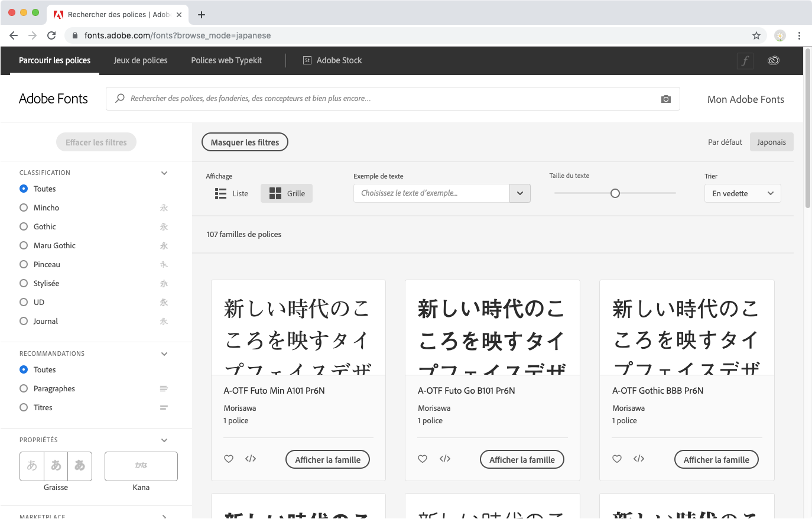The height and width of the screenshot is (519, 812).
Task: Click the page vertical scrollbar
Action: tap(807, 128)
